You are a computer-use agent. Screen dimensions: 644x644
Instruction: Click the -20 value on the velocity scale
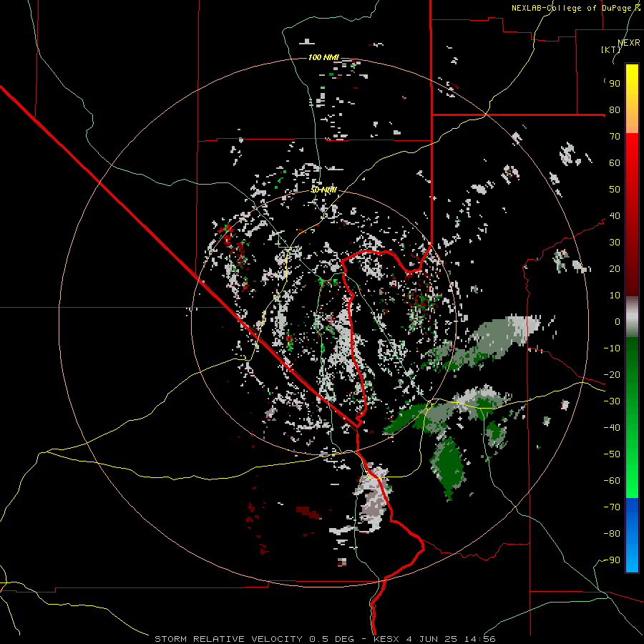[x=612, y=375]
